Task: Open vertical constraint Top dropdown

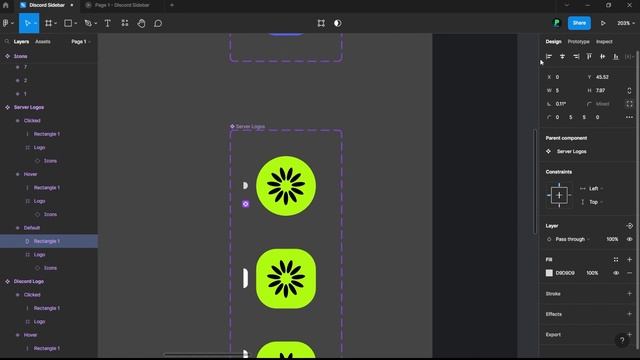Action: (596, 202)
